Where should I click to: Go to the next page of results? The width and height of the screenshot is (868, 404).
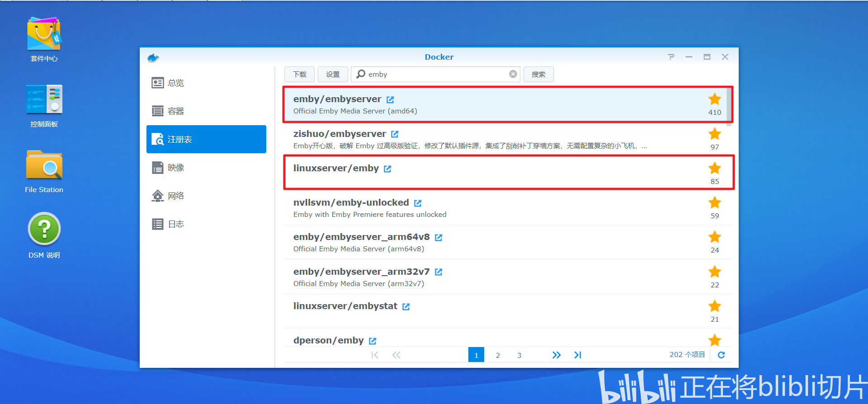[x=557, y=355]
